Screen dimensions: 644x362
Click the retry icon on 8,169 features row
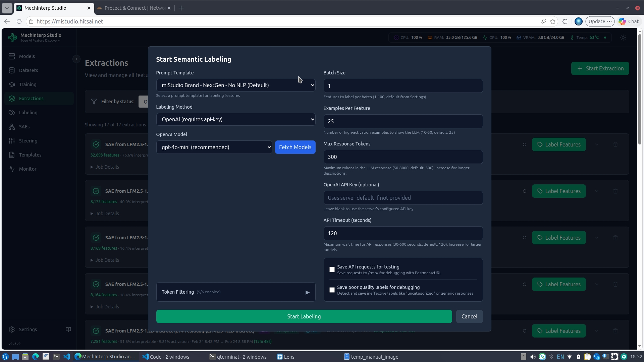point(524,238)
